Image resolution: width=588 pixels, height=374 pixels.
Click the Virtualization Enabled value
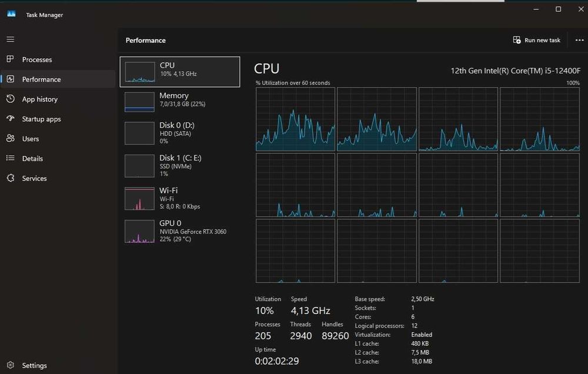pos(422,335)
